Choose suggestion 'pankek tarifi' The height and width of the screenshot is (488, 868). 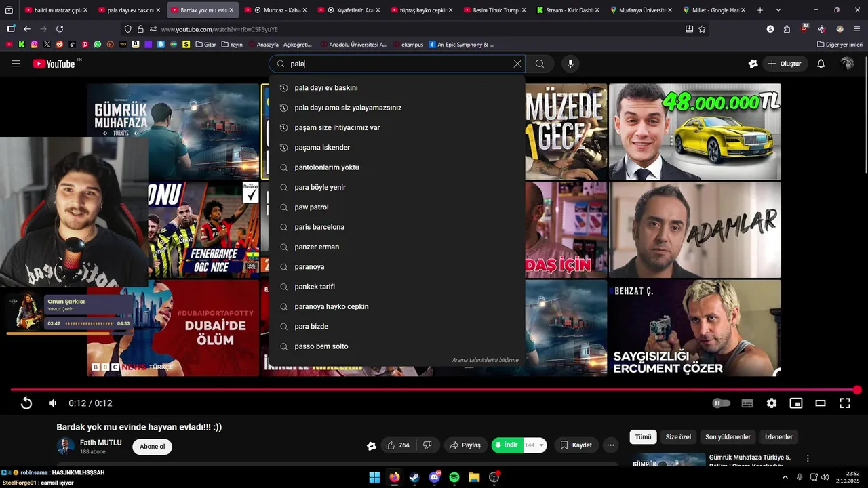[x=397, y=287]
